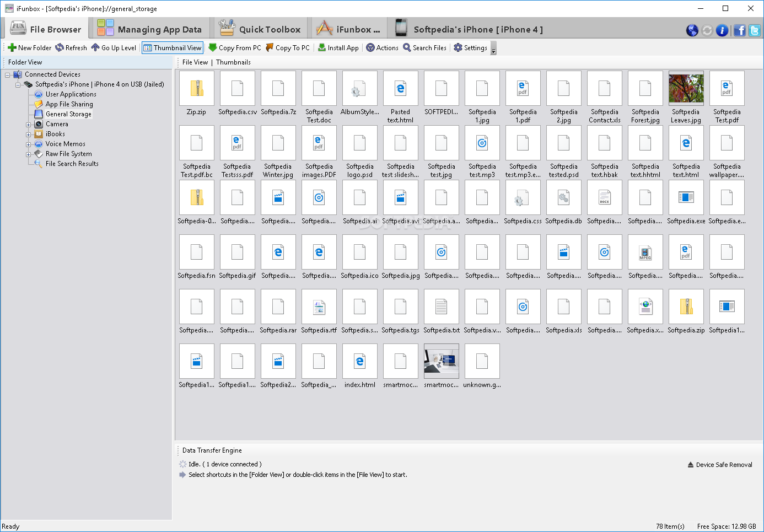Collapse Connected Devices tree node

click(x=8, y=75)
